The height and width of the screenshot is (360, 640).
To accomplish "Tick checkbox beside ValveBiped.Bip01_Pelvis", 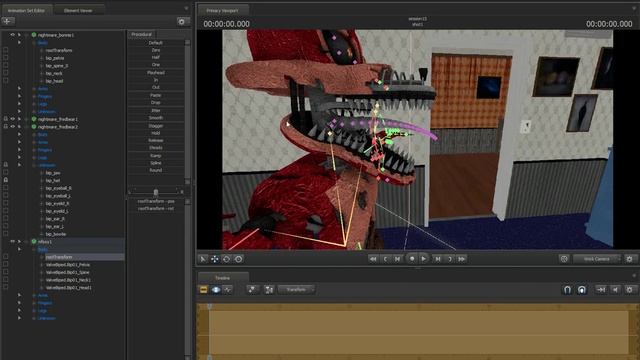I will coord(6,264).
